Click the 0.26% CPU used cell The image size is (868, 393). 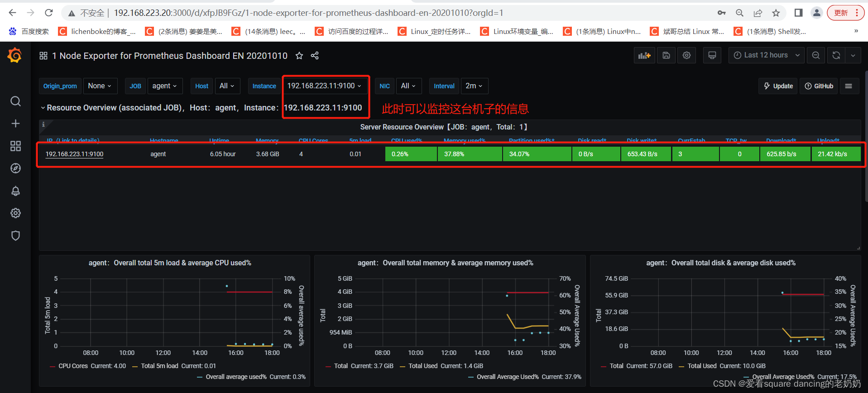(x=411, y=154)
